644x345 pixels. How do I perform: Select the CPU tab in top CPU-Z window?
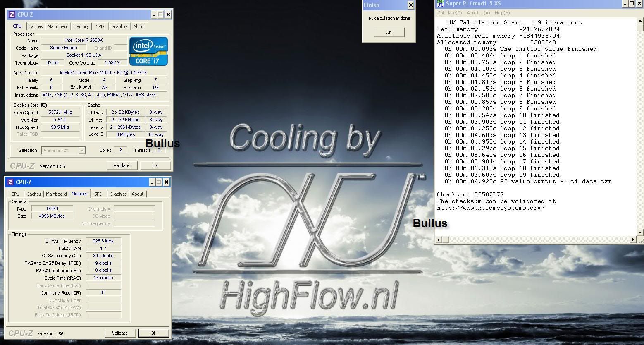(17, 26)
